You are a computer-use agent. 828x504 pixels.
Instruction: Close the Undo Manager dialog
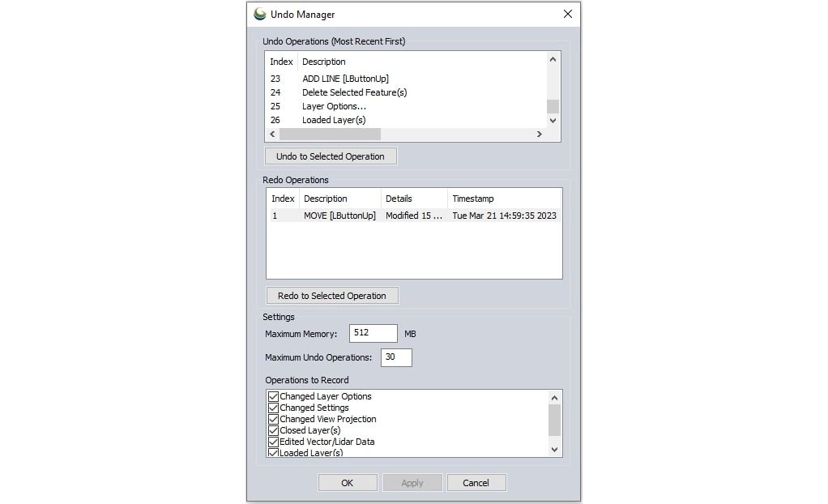(568, 15)
